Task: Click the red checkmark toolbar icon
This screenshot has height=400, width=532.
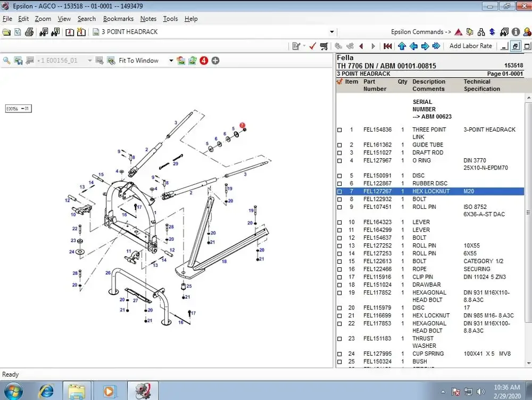Action: [312, 46]
